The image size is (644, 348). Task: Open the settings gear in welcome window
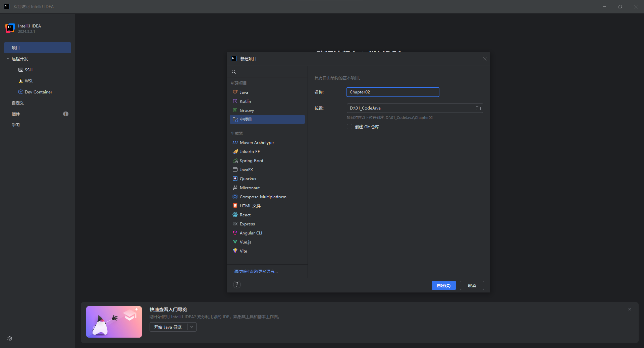10,339
